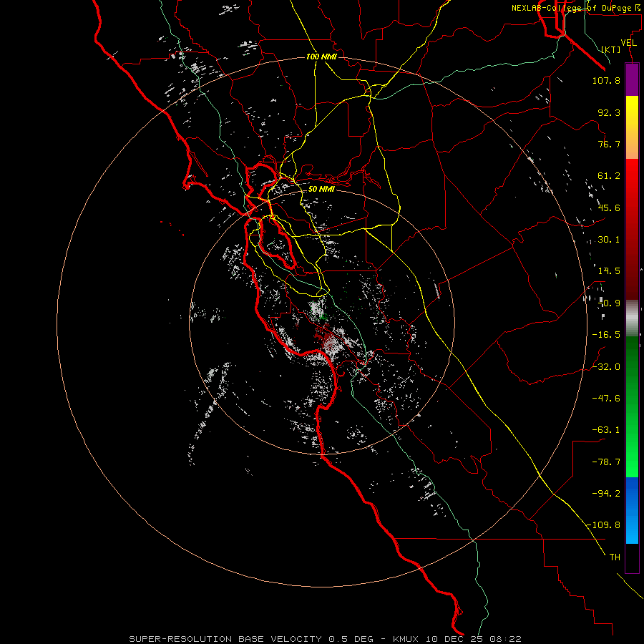
Task: Click the 61.2 scale value
Action: coord(609,176)
